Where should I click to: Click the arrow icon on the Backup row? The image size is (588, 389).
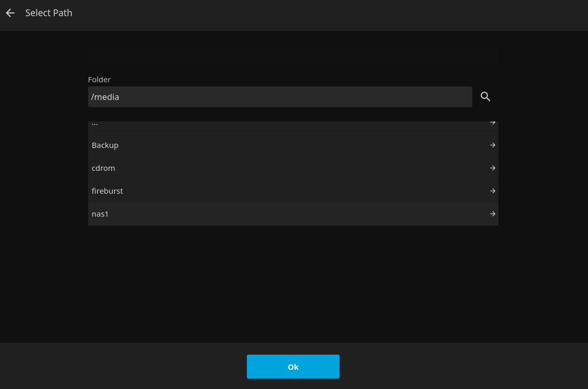[x=492, y=145]
